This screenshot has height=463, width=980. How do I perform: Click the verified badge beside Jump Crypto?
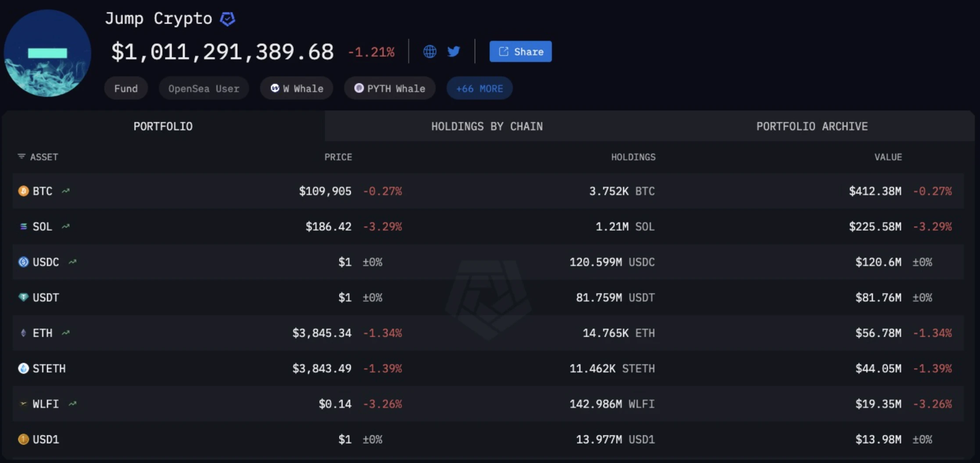227,19
